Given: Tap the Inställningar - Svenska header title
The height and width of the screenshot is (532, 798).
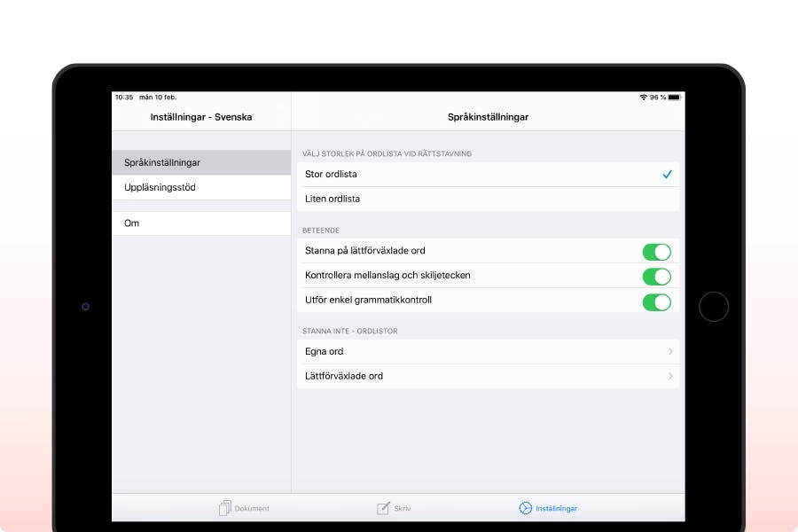Looking at the screenshot, I should 201,117.
